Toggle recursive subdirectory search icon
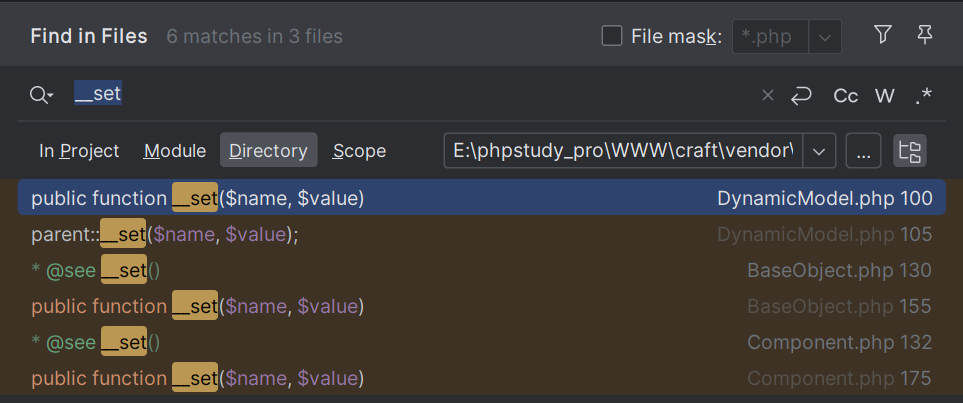 coord(910,151)
